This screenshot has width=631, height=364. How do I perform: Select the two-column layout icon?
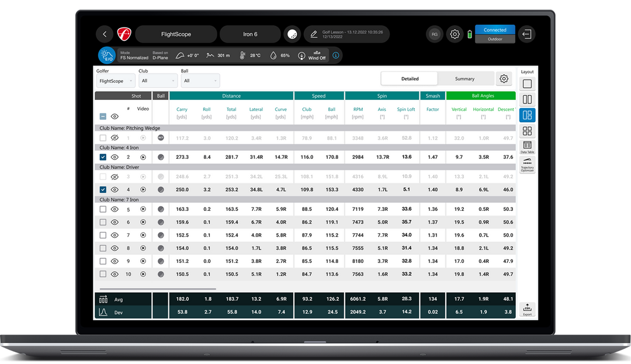(x=527, y=100)
